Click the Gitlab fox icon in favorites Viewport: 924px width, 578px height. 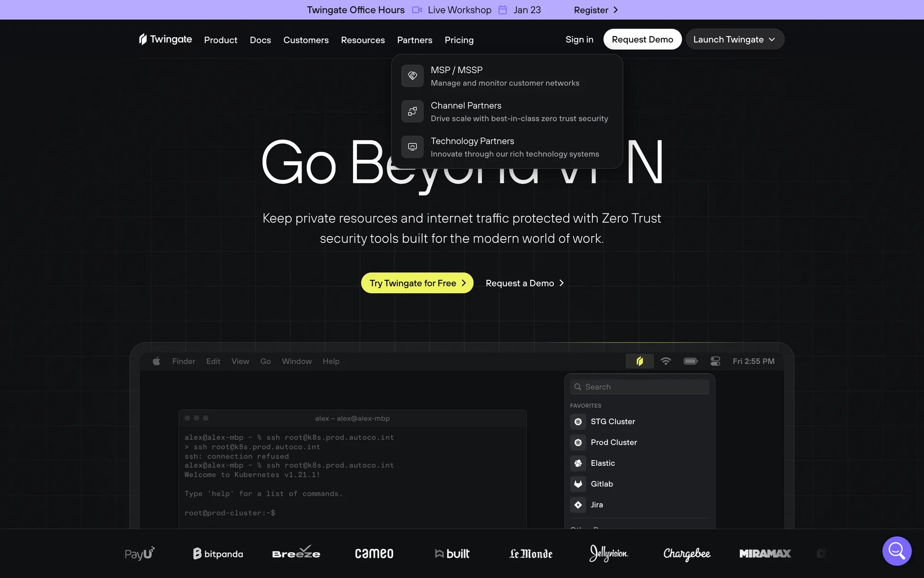(x=578, y=484)
